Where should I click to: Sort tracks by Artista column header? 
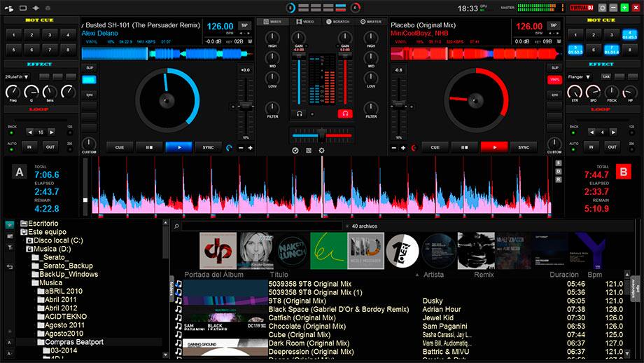[433, 275]
